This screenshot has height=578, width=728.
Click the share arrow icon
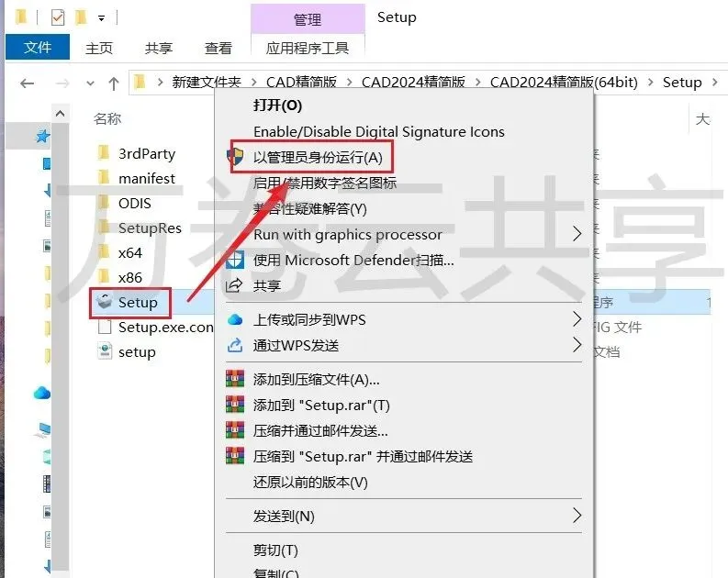click(234, 285)
